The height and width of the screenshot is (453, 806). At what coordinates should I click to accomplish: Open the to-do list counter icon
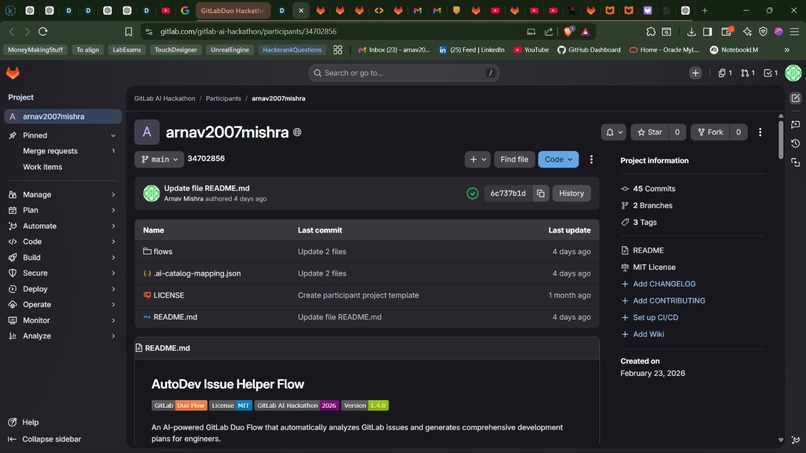point(770,73)
